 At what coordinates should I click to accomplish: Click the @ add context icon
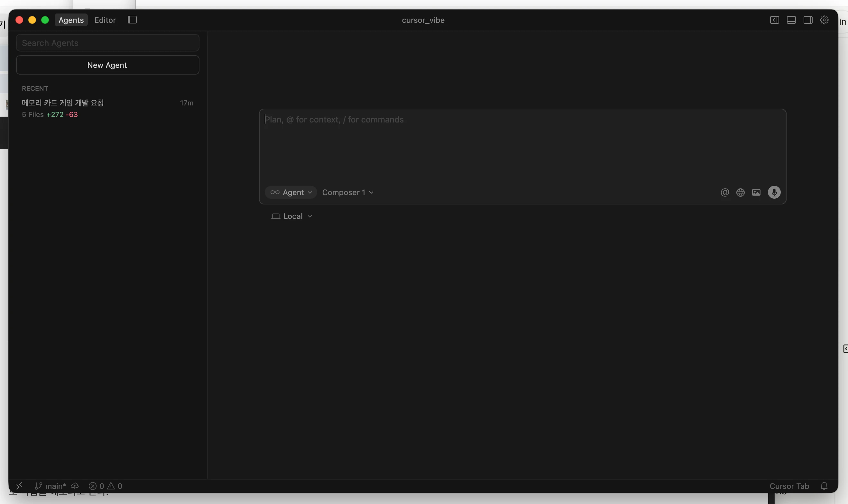[x=724, y=193]
